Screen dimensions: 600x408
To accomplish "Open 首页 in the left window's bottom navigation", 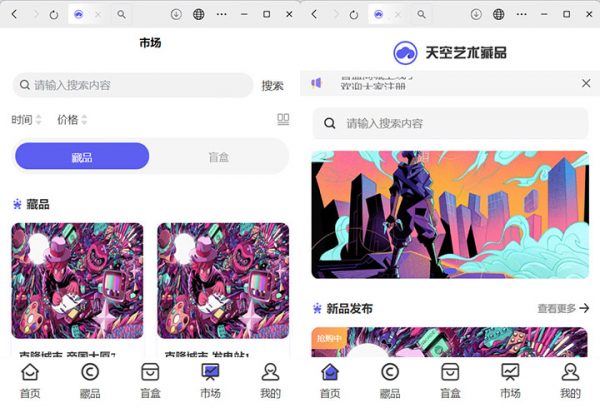I will (x=31, y=379).
